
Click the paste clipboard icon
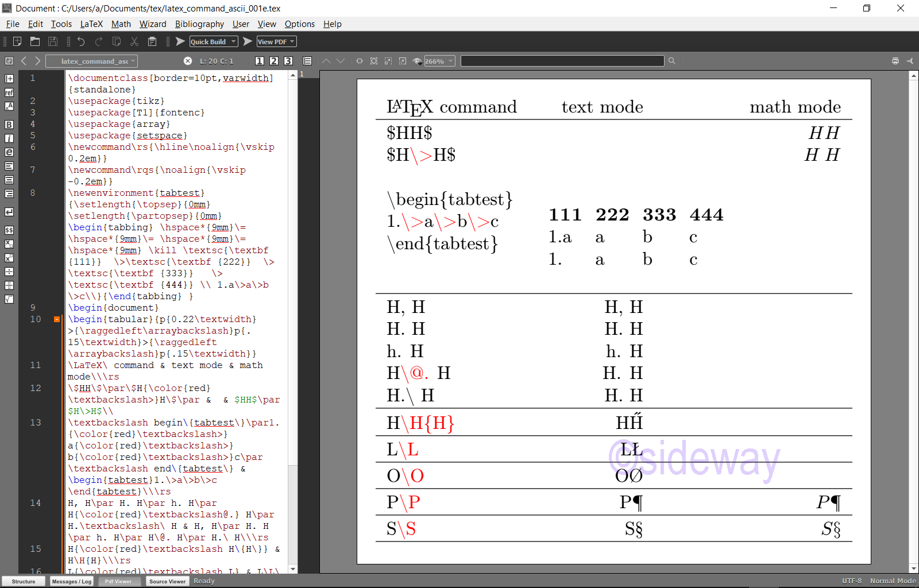[152, 41]
